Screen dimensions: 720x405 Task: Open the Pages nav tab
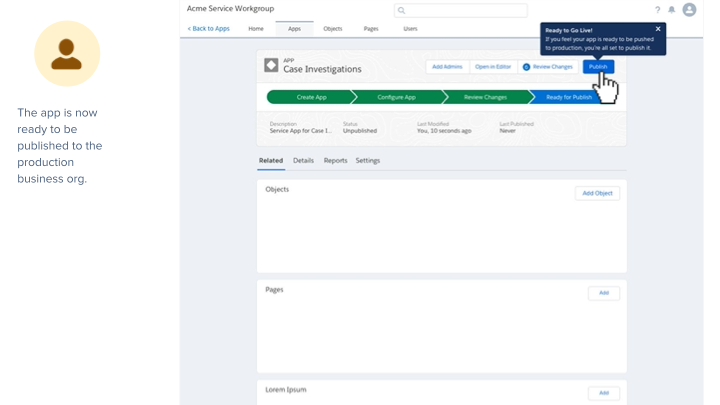tap(371, 29)
